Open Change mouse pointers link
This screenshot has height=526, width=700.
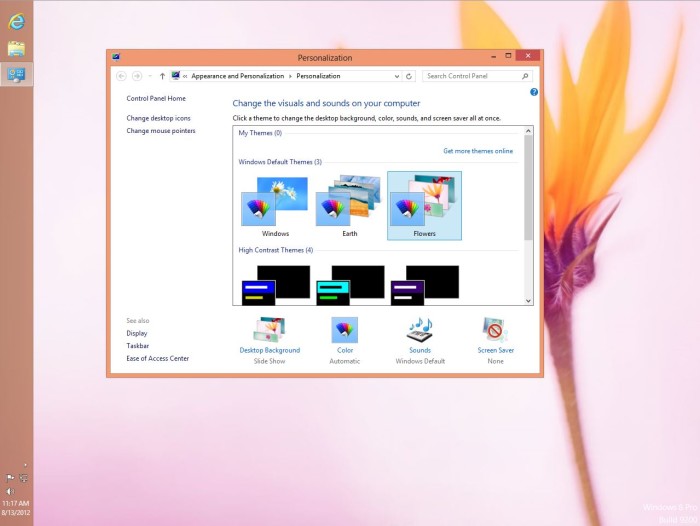(161, 130)
